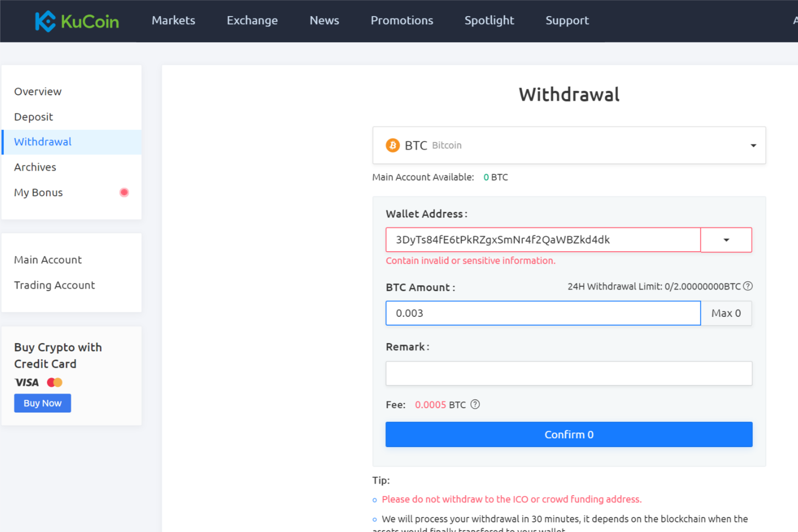Select the Overview sidebar link

point(37,91)
